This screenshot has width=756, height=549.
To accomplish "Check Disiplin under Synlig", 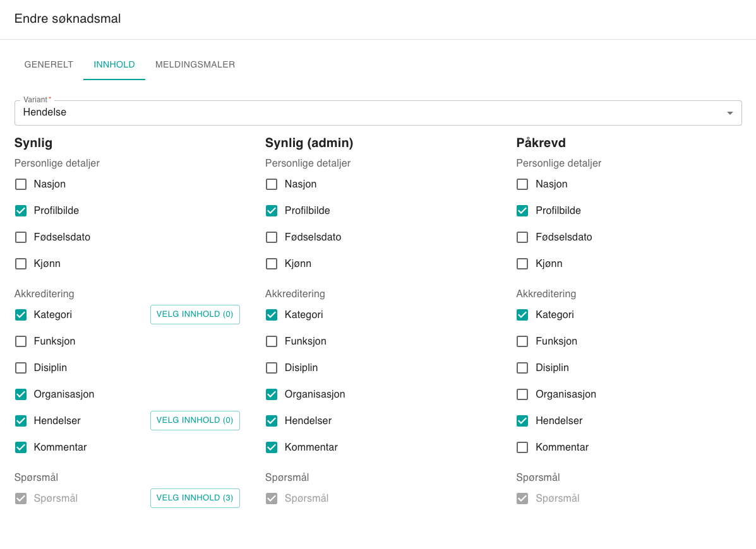I will point(21,368).
